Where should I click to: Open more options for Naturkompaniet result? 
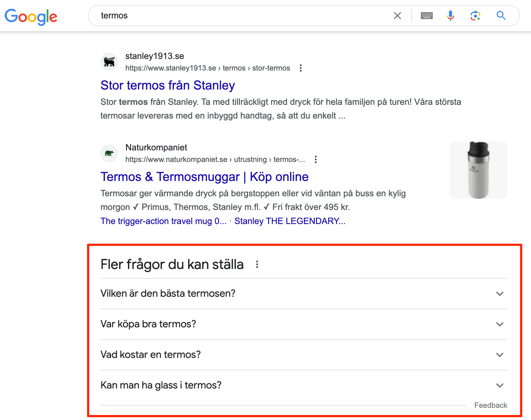315,159
